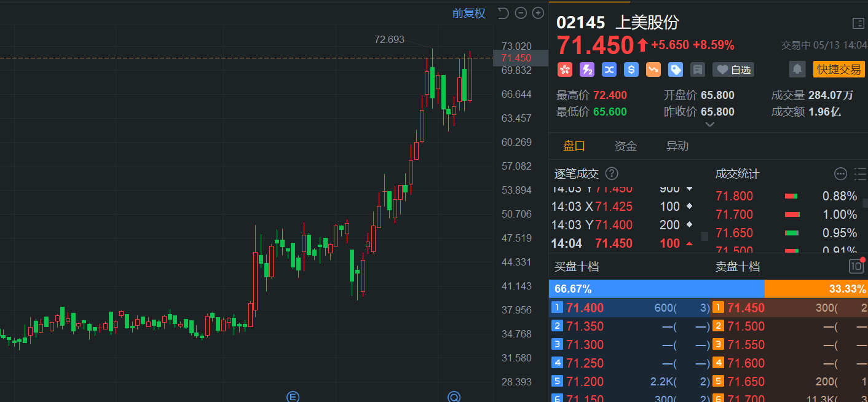The width and height of the screenshot is (868, 402).
Task: Switch to the 异动 tab
Action: coord(677,146)
